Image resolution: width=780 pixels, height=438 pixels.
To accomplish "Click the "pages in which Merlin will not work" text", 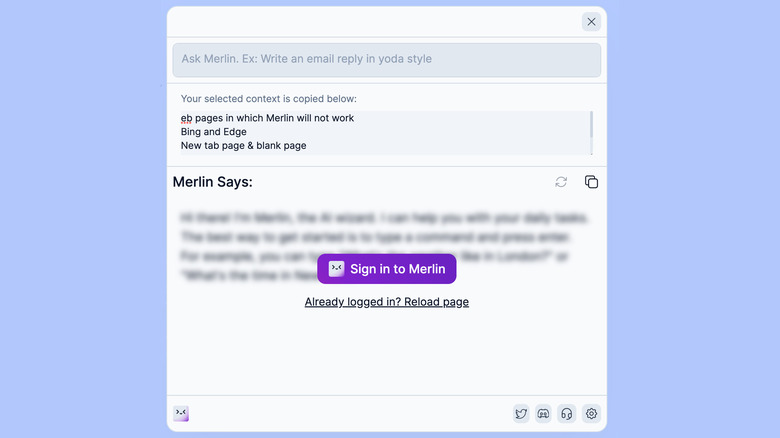I will (x=274, y=118).
